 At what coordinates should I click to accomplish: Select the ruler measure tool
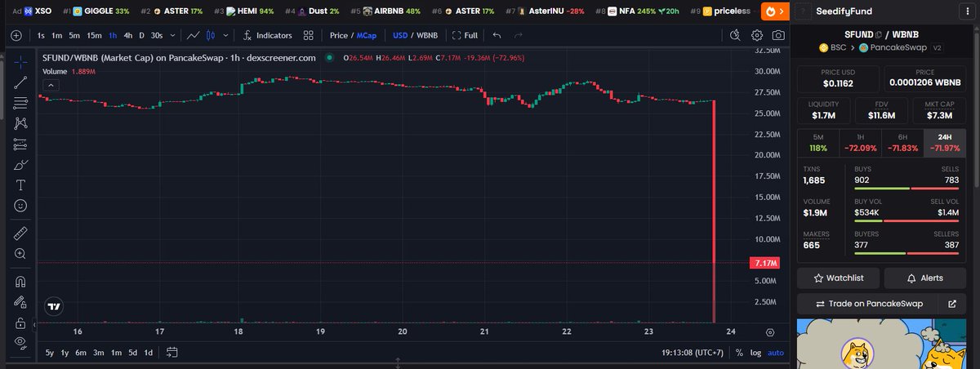[x=20, y=233]
